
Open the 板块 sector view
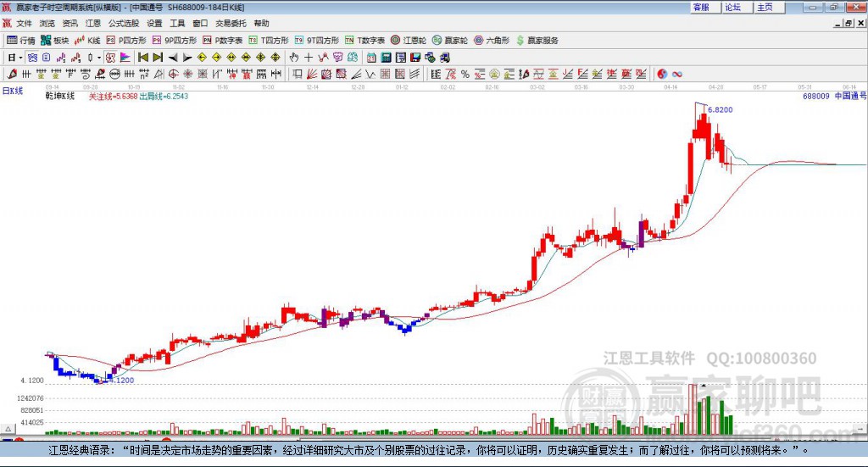(x=55, y=41)
